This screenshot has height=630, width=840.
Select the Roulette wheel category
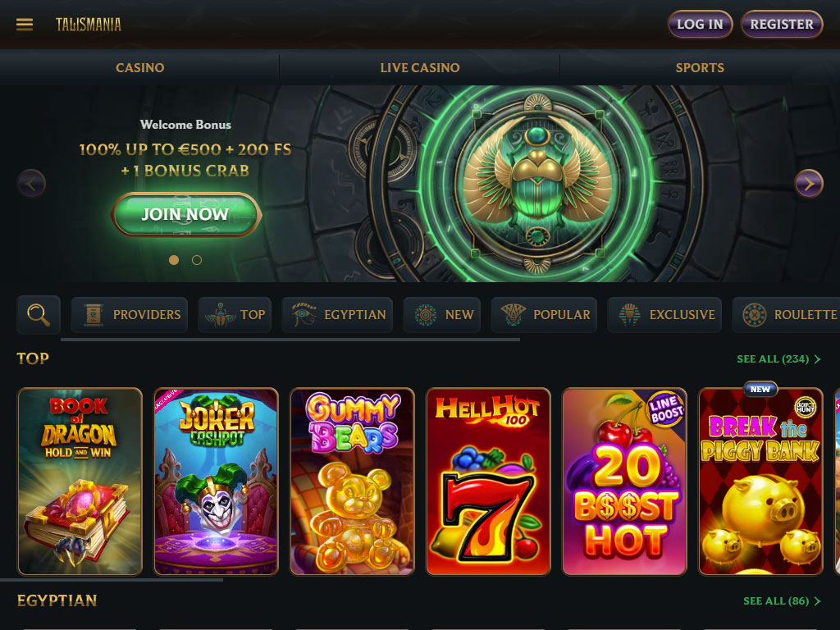[787, 314]
